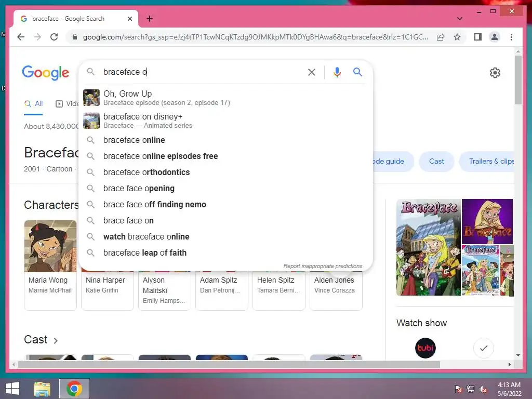Start voice search with microphone icon
This screenshot has height=399, width=532.
coord(337,72)
